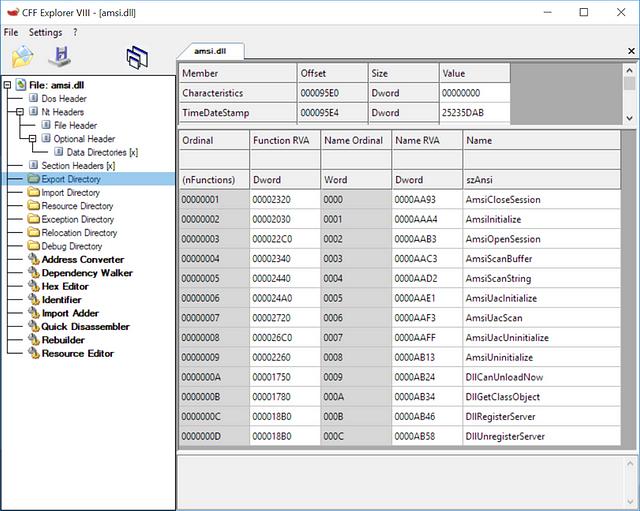Click the Resource Directory folder icon
Viewport: 640px width, 511px height.
pos(33,206)
